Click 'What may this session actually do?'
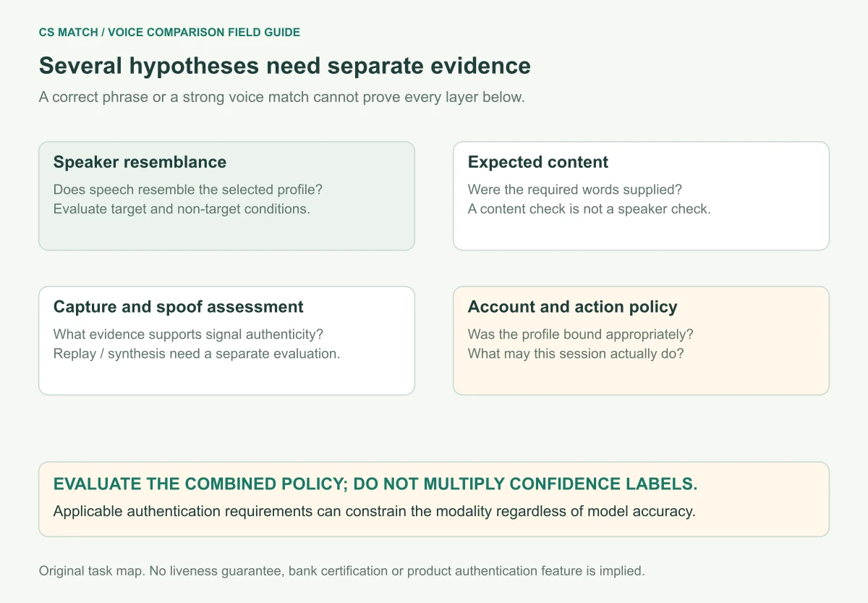868x603 pixels. 576,354
